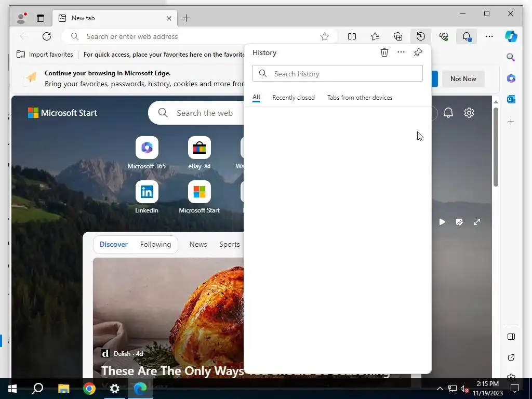Toggle sidebar layout icon at bottom
Screen dimensions: 532x399
tap(511, 337)
